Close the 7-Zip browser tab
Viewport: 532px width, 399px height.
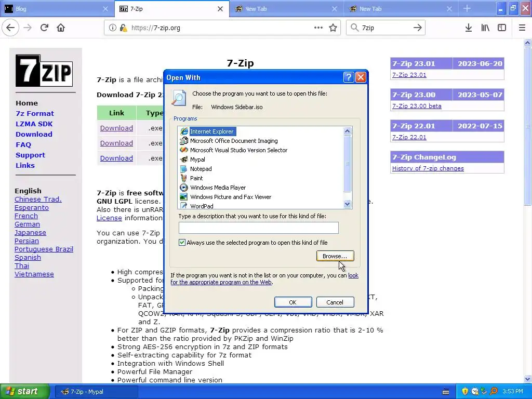coord(220,9)
